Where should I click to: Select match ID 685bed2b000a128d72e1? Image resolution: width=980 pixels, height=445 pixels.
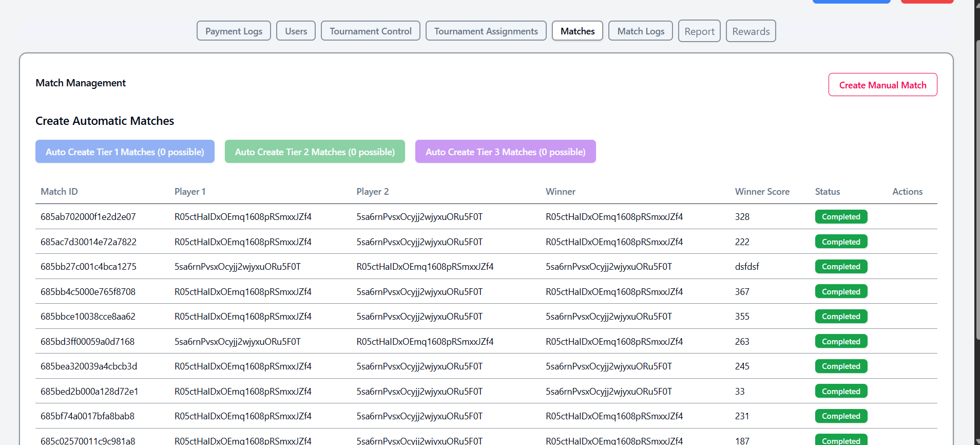click(x=89, y=392)
